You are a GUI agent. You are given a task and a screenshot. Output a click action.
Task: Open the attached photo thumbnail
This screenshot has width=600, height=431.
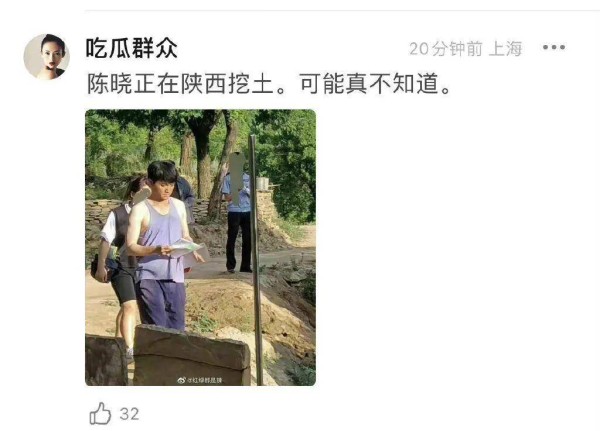(201, 247)
